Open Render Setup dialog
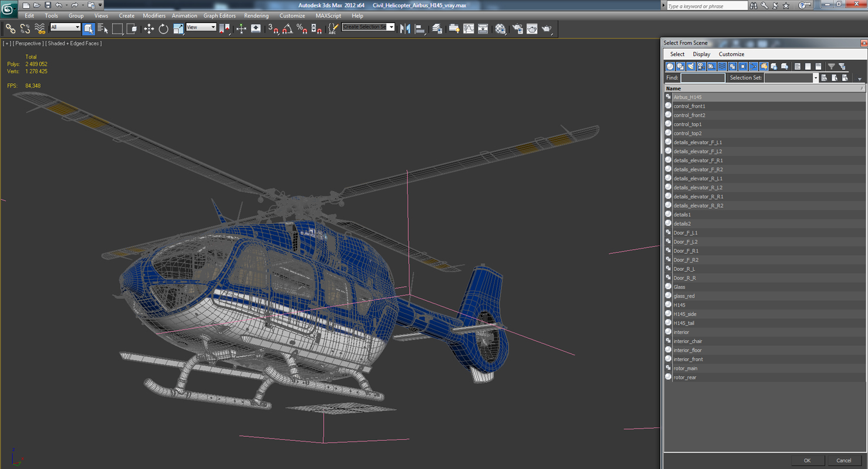868x469 pixels. coord(517,29)
